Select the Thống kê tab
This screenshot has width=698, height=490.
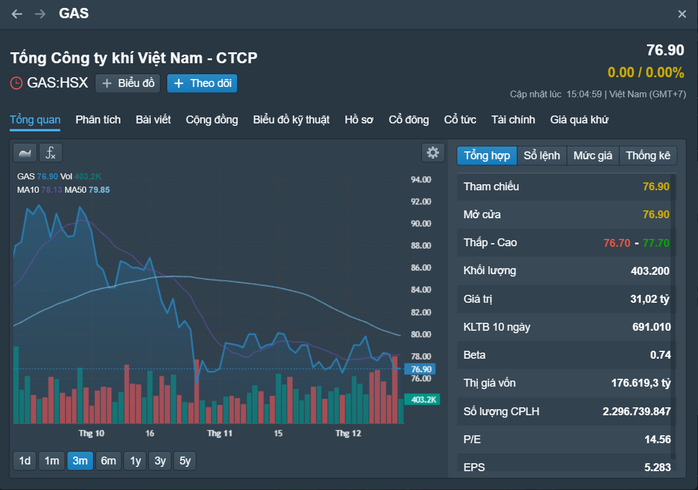click(648, 156)
